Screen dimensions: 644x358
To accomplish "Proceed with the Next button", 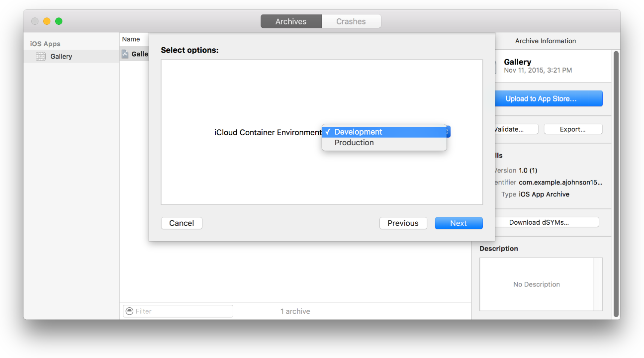I will pos(459,223).
